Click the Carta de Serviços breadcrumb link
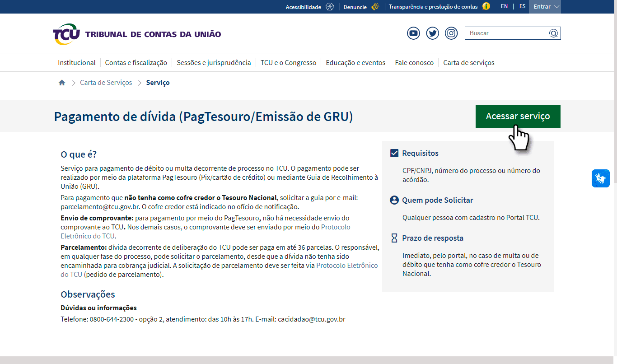This screenshot has height=364, width=617. click(106, 83)
